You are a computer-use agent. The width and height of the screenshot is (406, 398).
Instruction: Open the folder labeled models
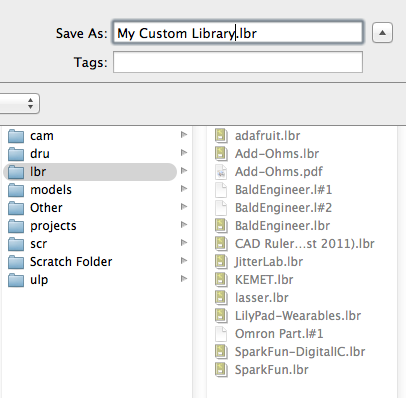[51, 190]
